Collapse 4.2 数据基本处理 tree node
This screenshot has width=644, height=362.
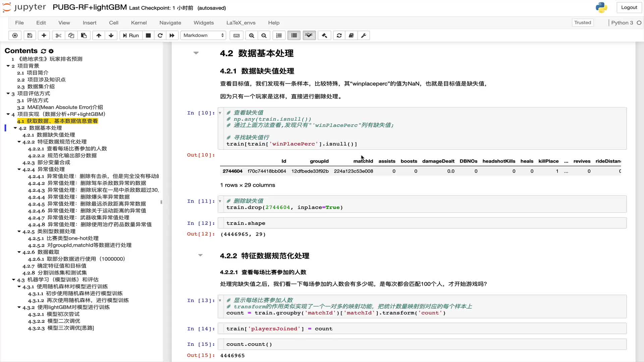click(15, 128)
